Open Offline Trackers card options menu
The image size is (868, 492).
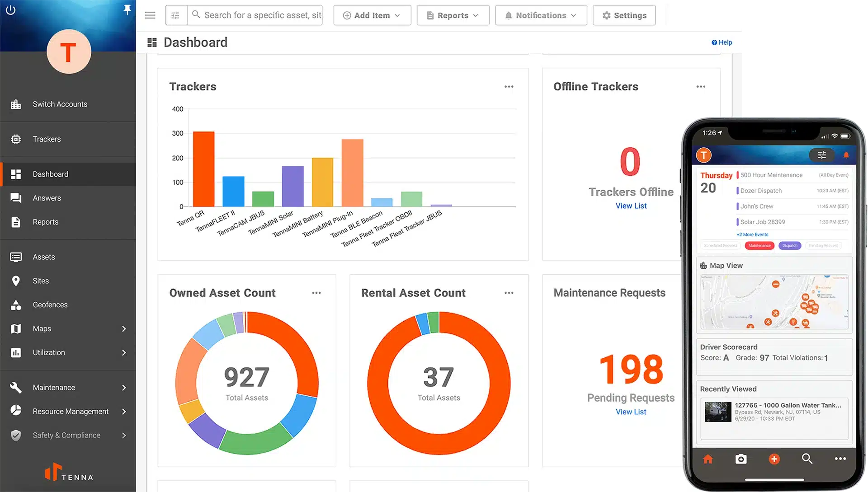tap(701, 87)
